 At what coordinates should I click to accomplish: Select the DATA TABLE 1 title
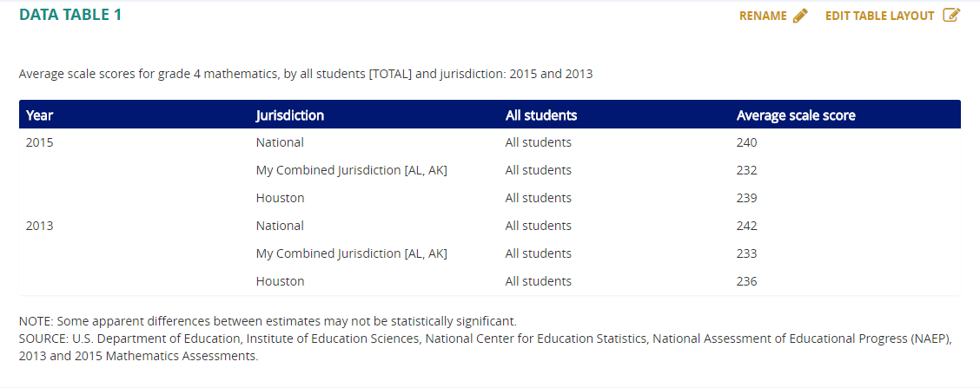pos(70,15)
